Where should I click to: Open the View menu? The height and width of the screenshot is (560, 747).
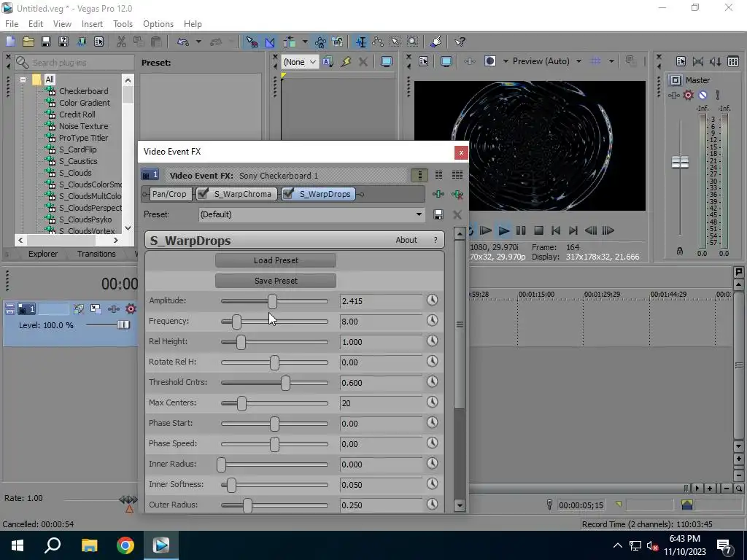(63, 24)
